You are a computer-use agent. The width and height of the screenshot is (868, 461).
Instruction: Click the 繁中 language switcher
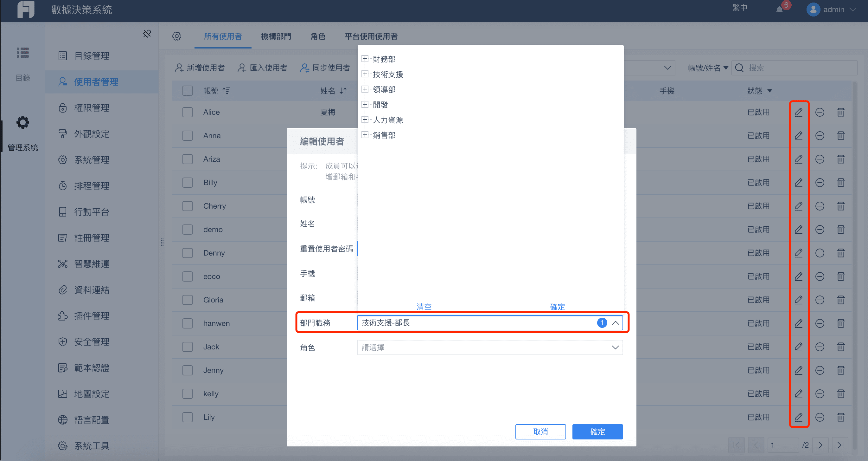740,8
